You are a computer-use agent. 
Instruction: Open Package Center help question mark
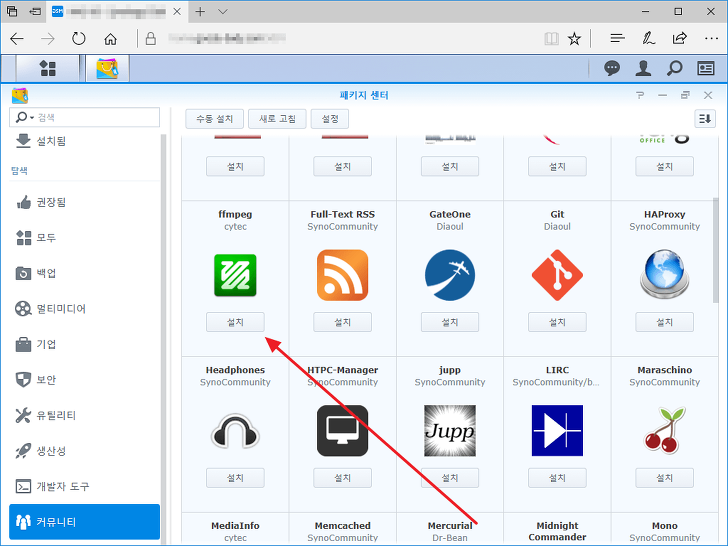coord(640,95)
